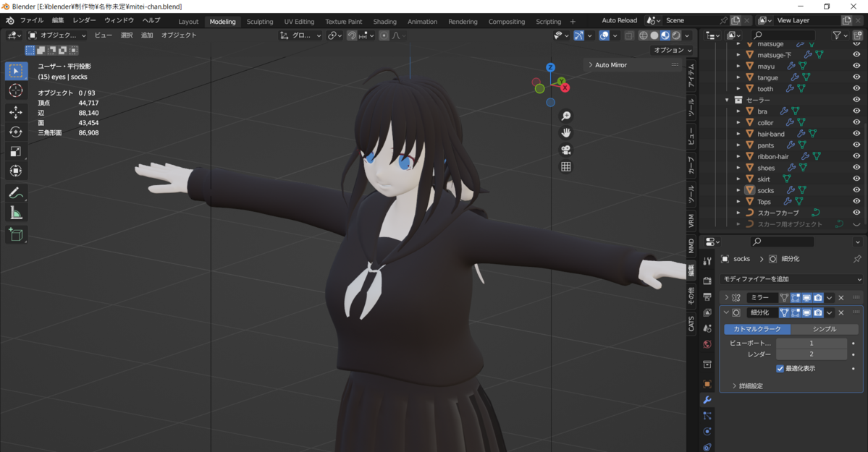Toggle visibility of the shoes object
This screenshot has height=452, width=868.
coord(856,168)
